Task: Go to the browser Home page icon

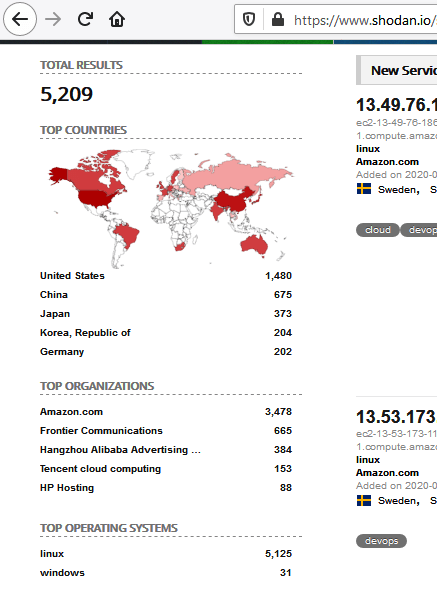Action: 117,19
